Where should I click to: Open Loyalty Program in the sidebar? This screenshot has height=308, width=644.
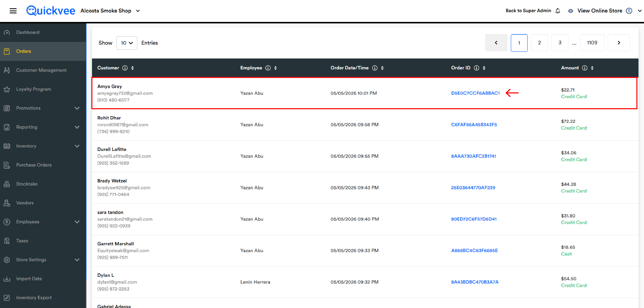33,89
